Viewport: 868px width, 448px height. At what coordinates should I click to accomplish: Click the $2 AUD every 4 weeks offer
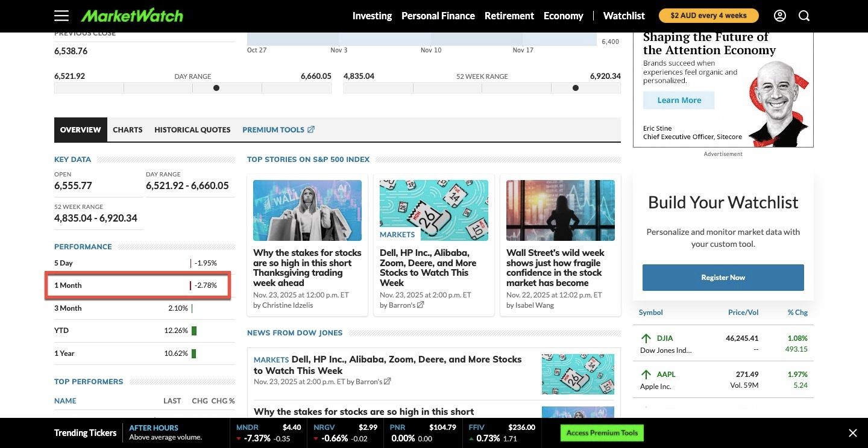tap(708, 16)
